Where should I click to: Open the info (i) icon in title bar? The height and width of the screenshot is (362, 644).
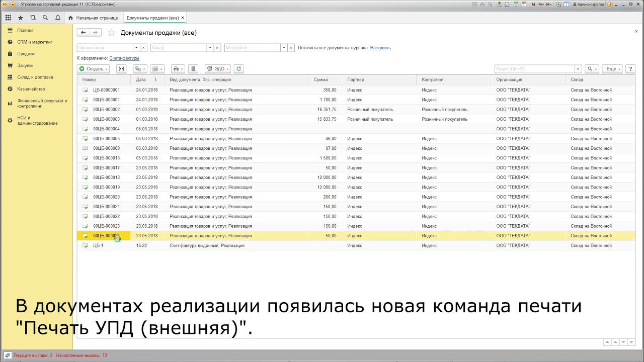point(610,4)
